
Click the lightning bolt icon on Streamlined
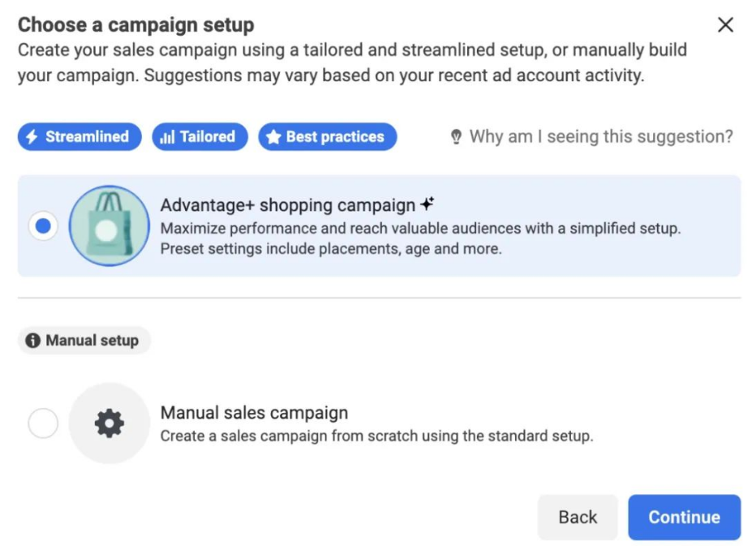32,137
